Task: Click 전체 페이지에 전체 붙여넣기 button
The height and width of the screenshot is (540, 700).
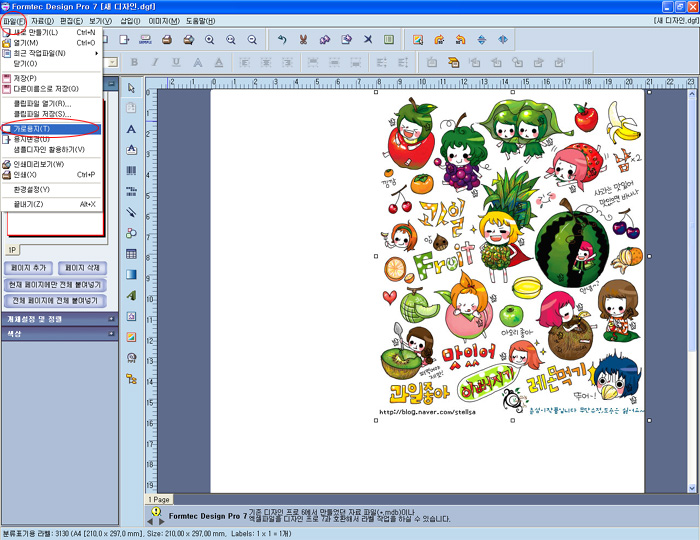Action: tap(55, 301)
